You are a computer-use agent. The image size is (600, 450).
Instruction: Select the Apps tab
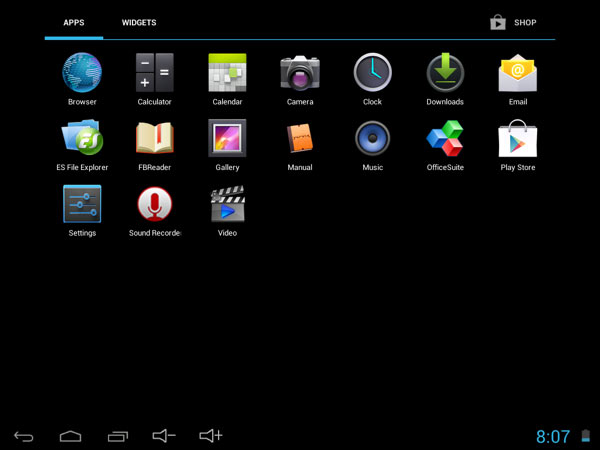tap(74, 22)
